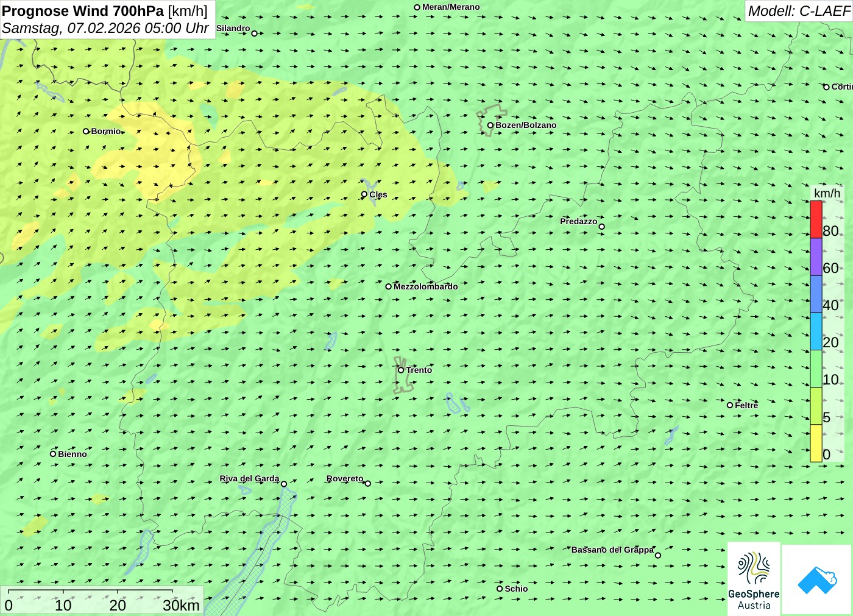Click the Bormio city marker
Image resolution: width=853 pixels, height=616 pixels.
point(86,131)
